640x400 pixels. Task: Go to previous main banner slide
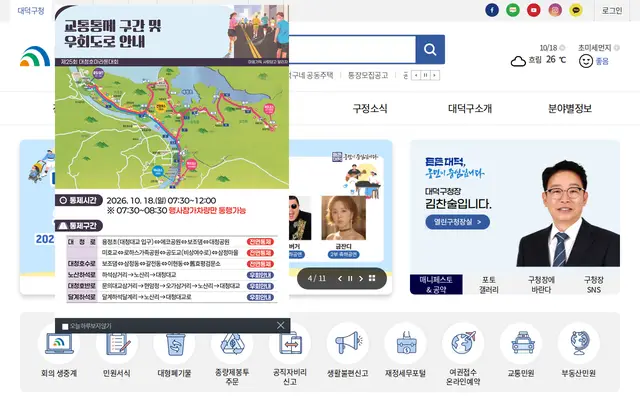coord(340,278)
